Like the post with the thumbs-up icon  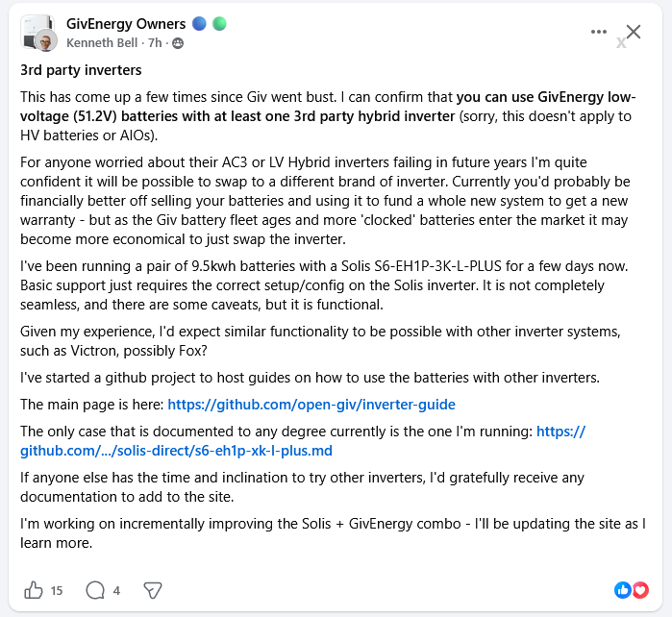(x=33, y=590)
